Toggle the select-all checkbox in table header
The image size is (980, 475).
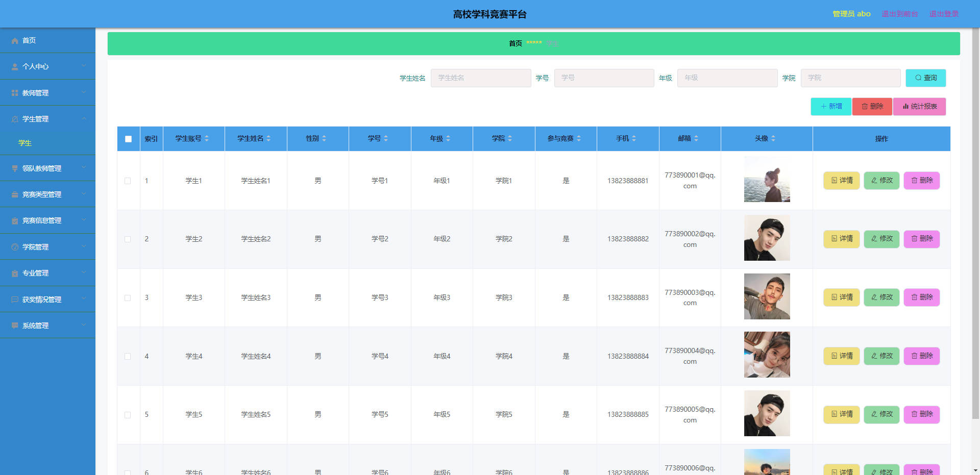point(128,139)
